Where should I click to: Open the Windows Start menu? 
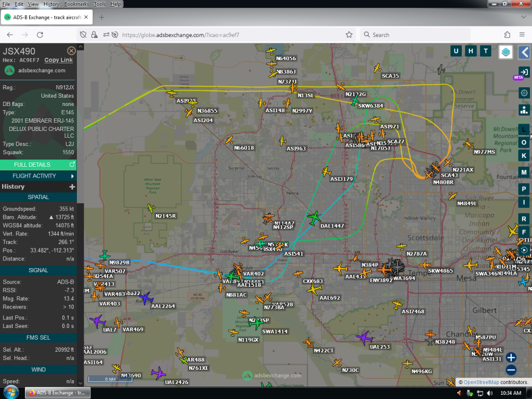click(x=11, y=393)
